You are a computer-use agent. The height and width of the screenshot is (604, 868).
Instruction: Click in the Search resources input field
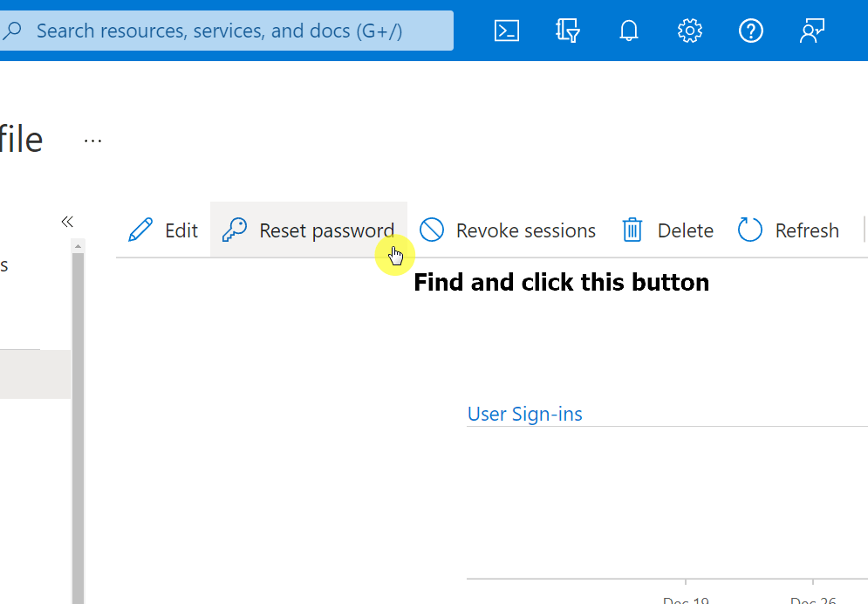click(x=227, y=31)
